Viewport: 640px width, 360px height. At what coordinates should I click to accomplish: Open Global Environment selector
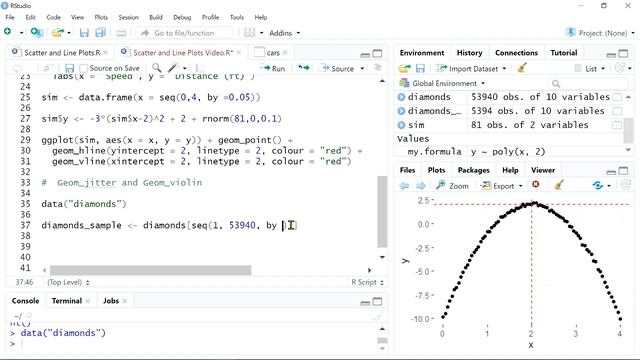click(x=443, y=83)
